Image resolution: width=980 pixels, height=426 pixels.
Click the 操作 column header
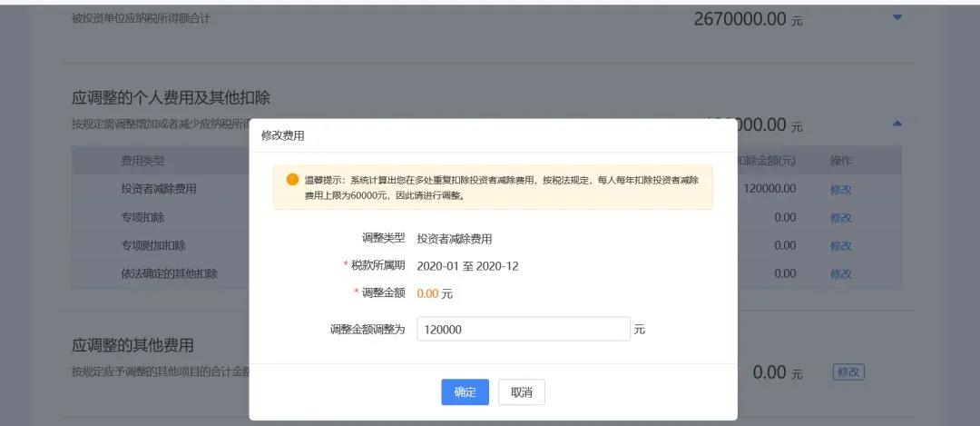(x=840, y=161)
